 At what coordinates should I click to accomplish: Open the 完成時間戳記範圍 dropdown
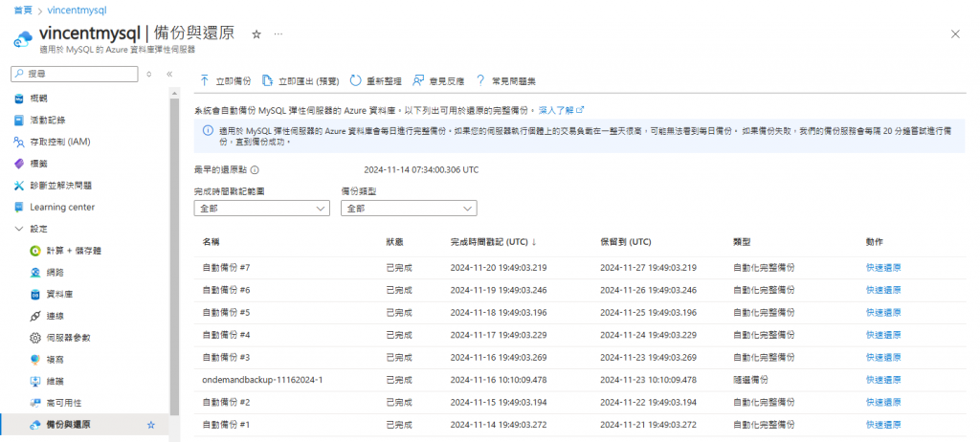tap(262, 209)
